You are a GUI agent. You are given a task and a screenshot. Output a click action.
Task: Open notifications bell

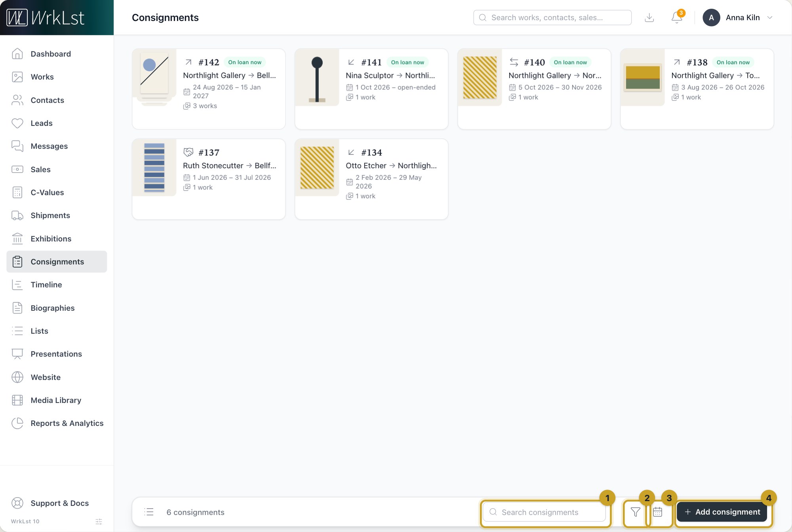[x=677, y=17]
